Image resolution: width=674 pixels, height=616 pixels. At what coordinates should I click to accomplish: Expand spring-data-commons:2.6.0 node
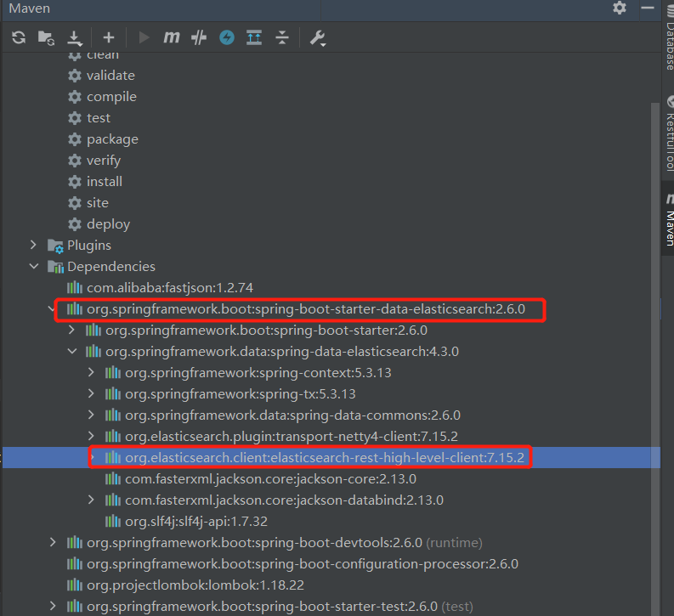[91, 415]
